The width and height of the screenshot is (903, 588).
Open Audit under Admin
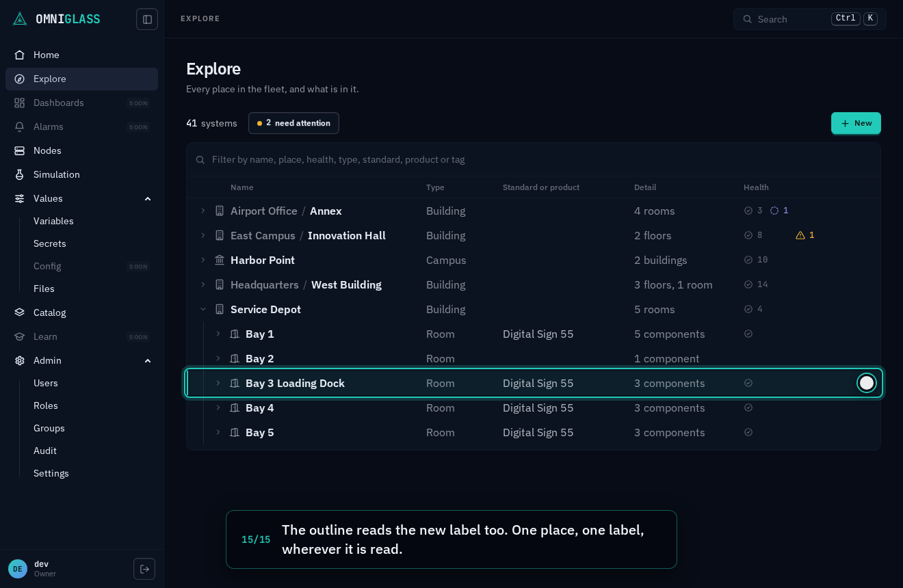coord(92,451)
